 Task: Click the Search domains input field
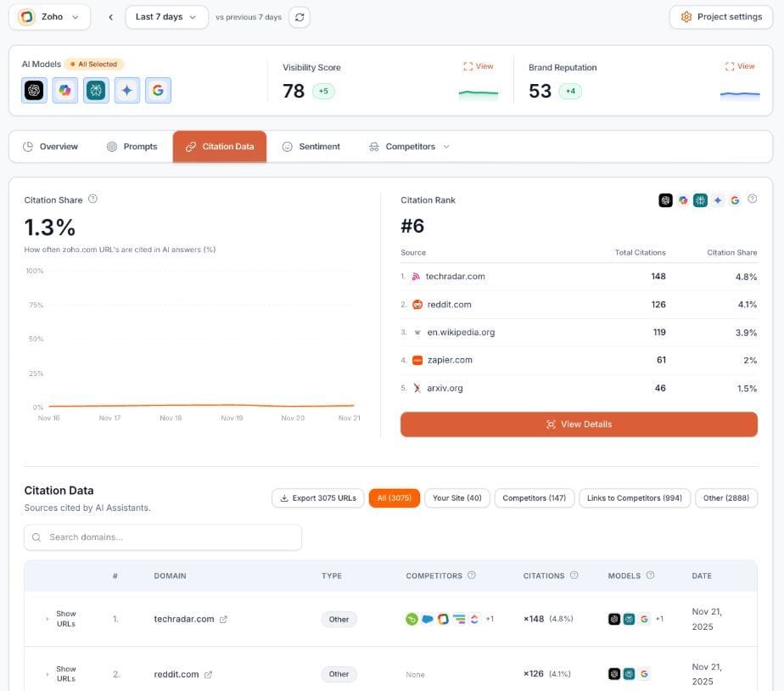(163, 537)
